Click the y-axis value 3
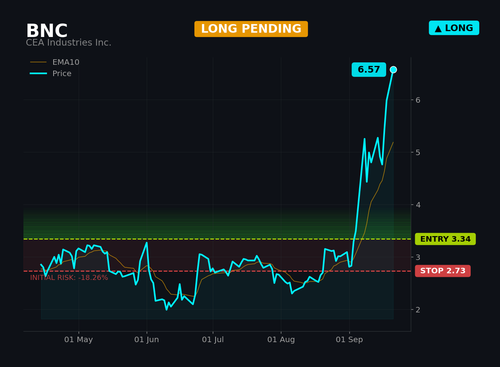The height and width of the screenshot is (367, 500). point(418,257)
